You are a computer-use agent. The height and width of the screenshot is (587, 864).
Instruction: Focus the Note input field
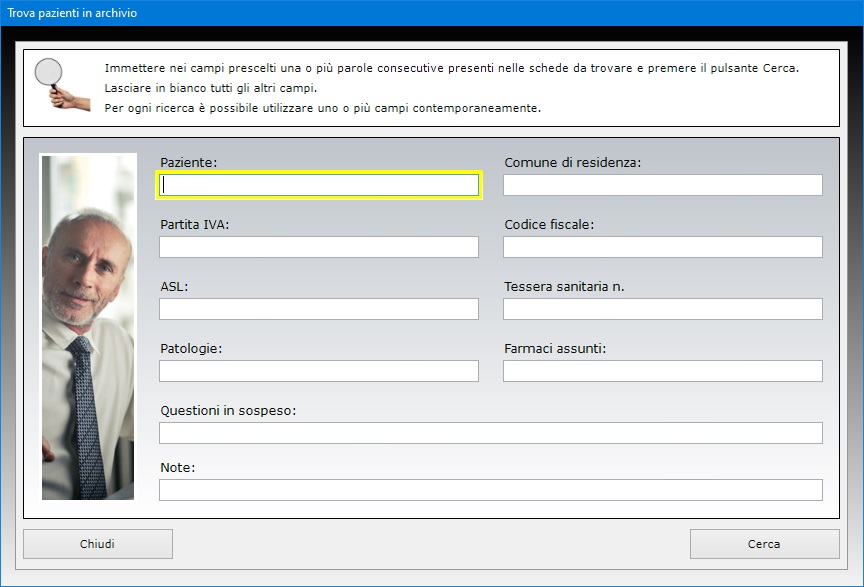pyautogui.click(x=491, y=490)
